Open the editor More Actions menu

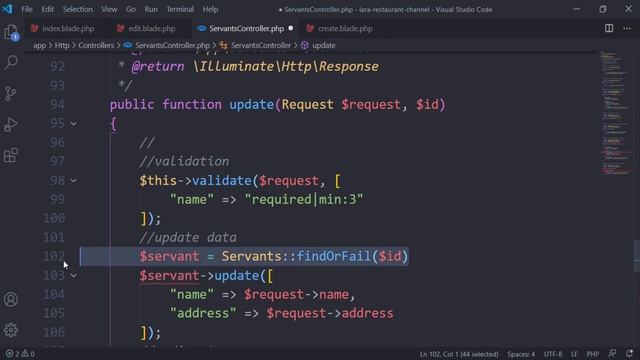(x=627, y=28)
